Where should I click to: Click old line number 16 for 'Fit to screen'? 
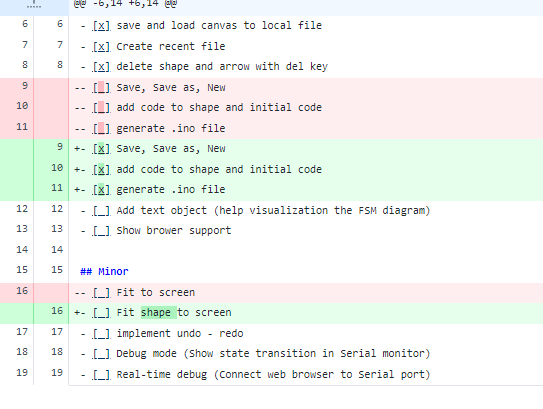pos(22,291)
